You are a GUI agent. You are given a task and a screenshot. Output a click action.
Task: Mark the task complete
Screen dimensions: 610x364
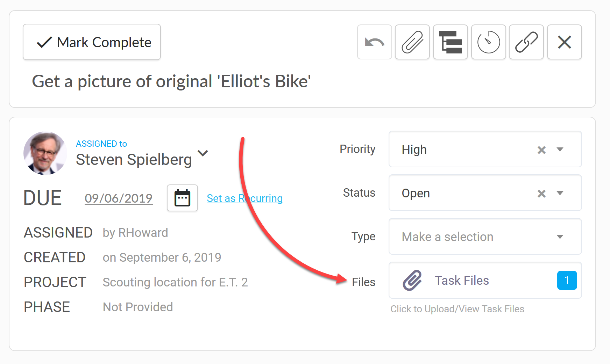click(x=92, y=42)
